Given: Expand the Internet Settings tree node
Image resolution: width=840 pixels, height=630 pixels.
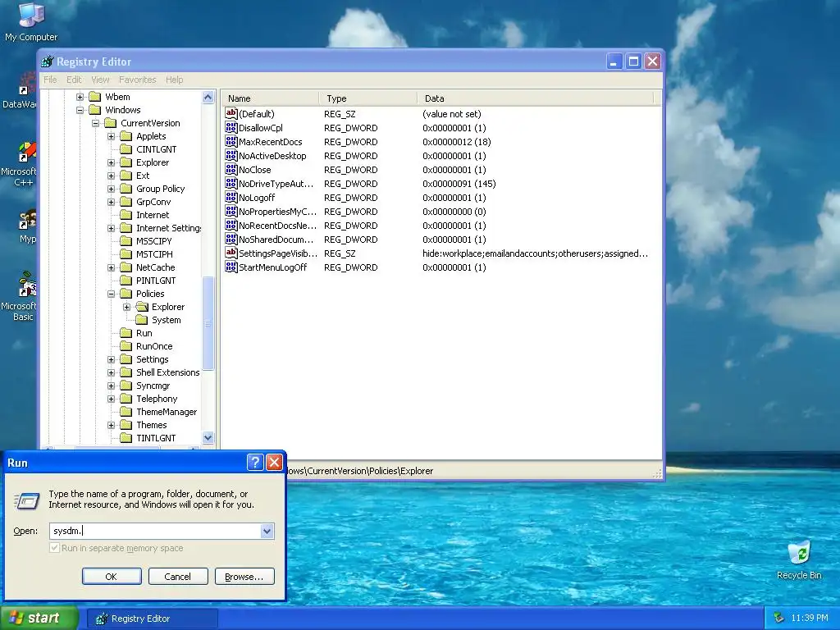Looking at the screenshot, I should point(111,228).
